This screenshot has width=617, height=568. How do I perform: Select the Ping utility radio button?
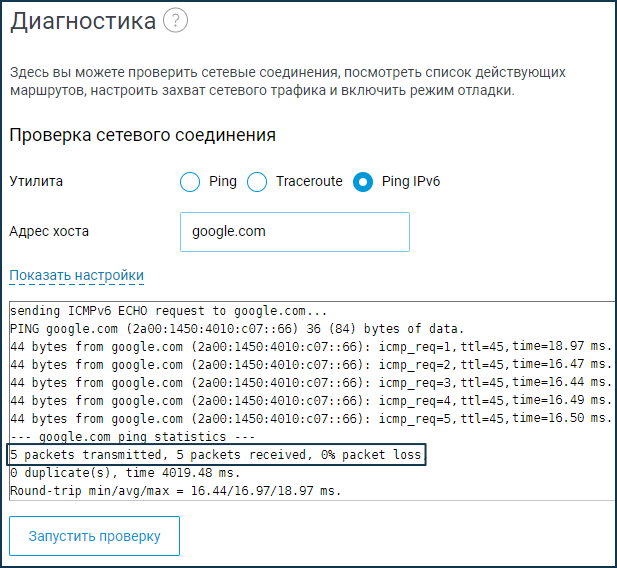click(190, 182)
